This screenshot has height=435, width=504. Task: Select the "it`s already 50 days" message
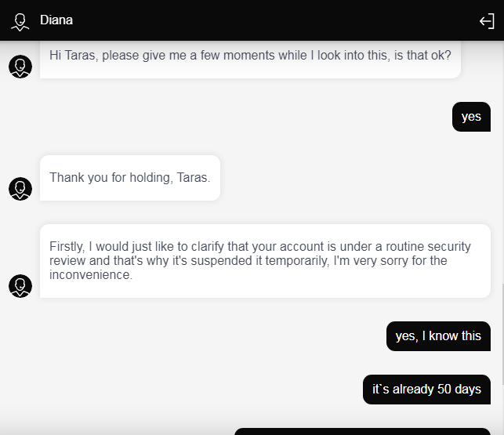(x=426, y=390)
